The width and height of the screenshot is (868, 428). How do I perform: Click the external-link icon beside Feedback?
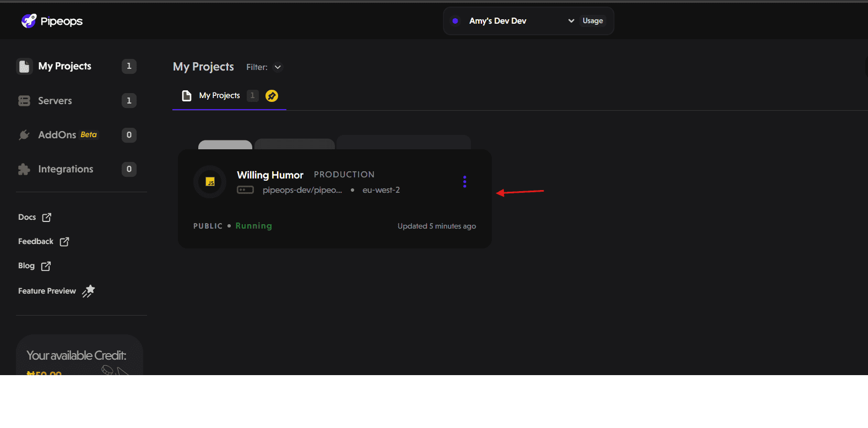coord(64,241)
